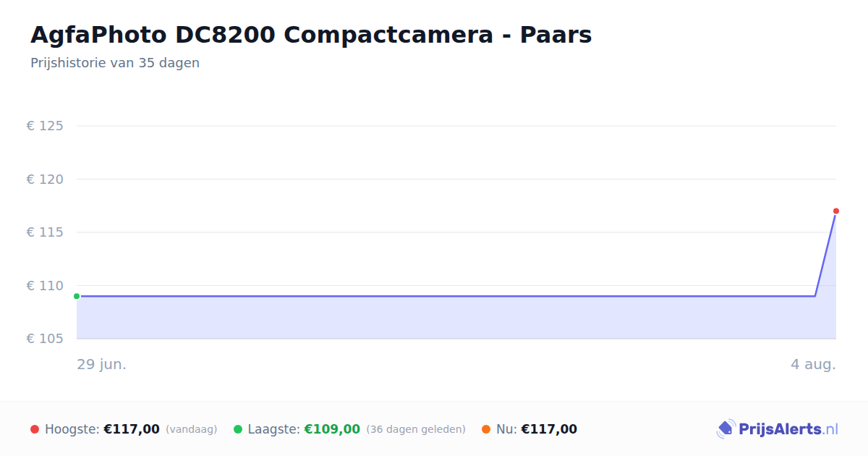The width and height of the screenshot is (868, 456).
Task: Click the Prijshistorie van 35 dagen subtitle
Action: 115,63
